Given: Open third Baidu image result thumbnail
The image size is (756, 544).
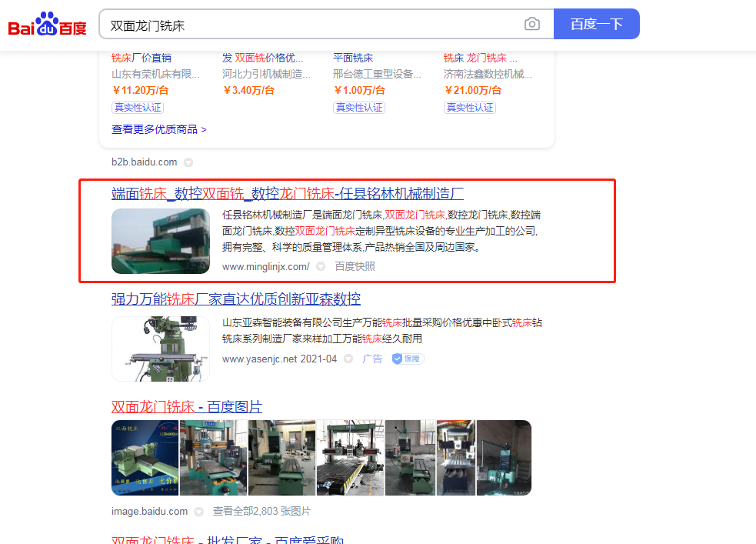Looking at the screenshot, I should tap(281, 458).
